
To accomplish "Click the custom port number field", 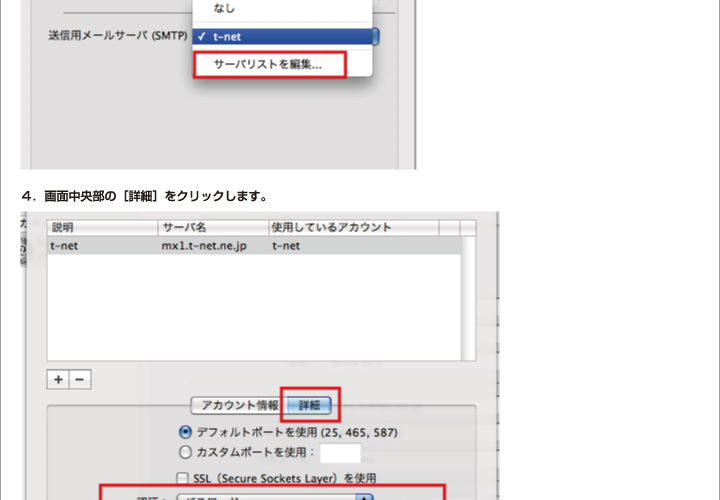I will click(x=340, y=453).
